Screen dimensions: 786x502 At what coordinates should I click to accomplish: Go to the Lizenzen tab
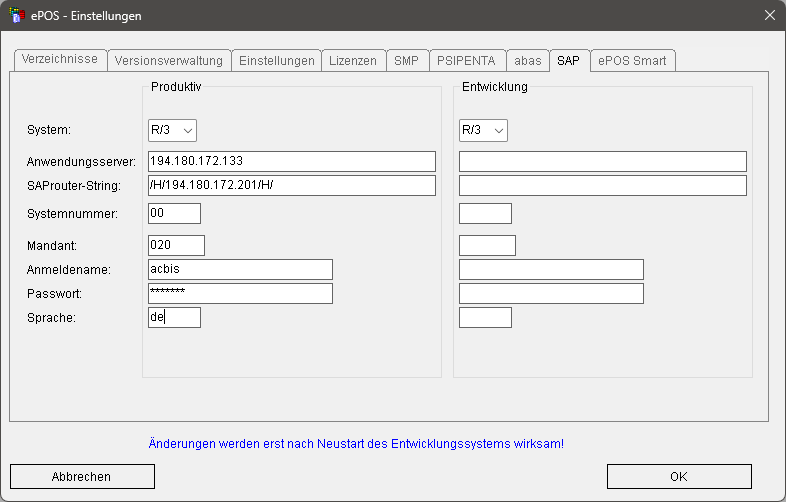click(353, 61)
